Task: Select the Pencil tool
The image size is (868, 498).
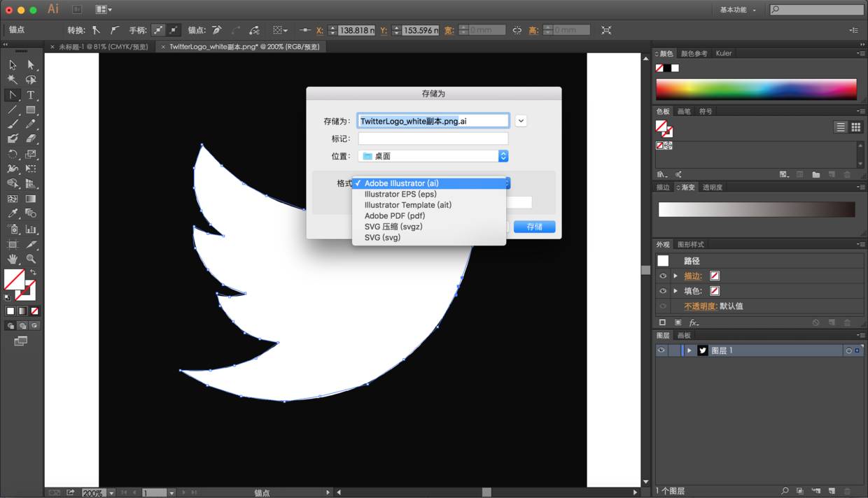Action: (x=31, y=124)
